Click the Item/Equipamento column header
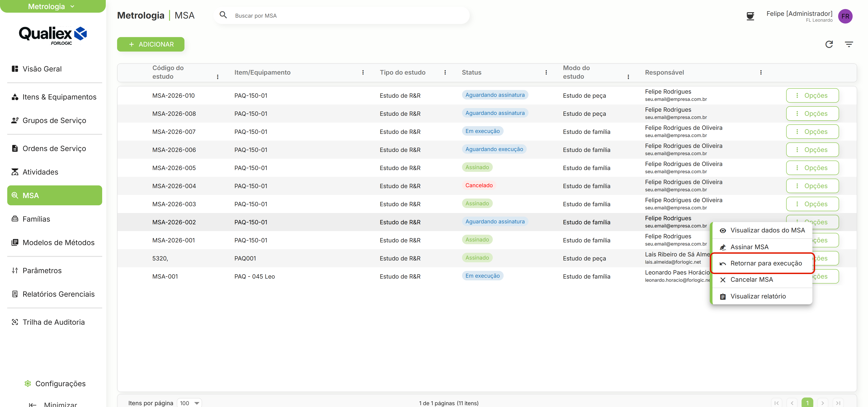Image resolution: width=868 pixels, height=407 pixels. pos(262,72)
